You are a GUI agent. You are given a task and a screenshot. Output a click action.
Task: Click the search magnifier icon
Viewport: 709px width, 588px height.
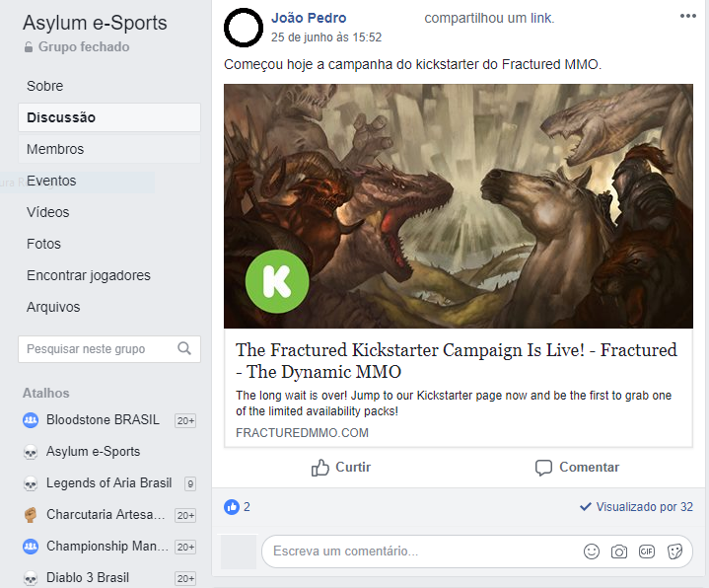coord(184,348)
